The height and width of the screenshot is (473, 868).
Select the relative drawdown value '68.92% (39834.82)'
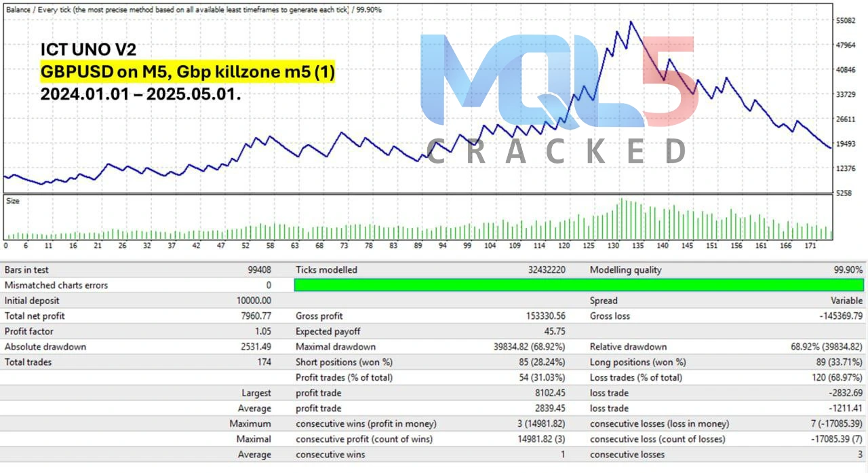[x=827, y=347]
